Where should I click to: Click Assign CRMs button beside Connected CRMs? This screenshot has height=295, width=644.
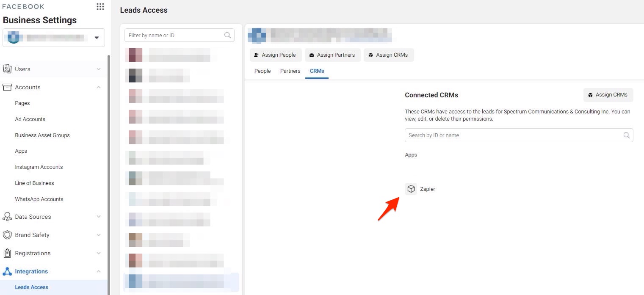pos(608,95)
